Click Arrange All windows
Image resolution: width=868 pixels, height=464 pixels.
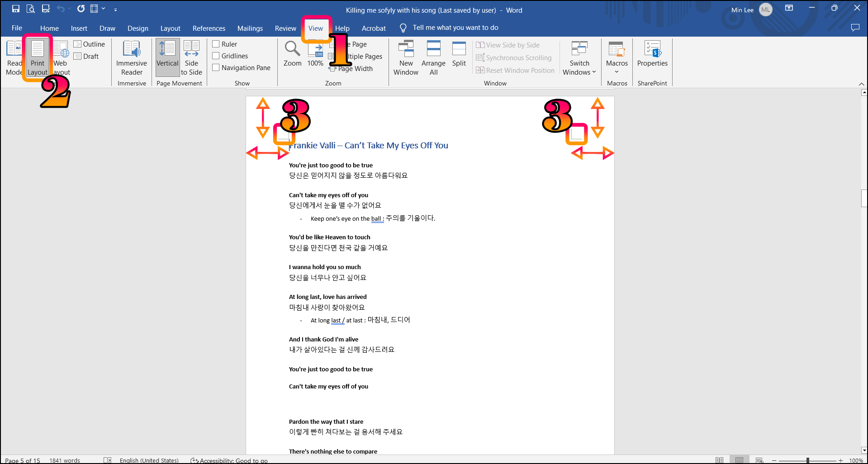pyautogui.click(x=433, y=58)
